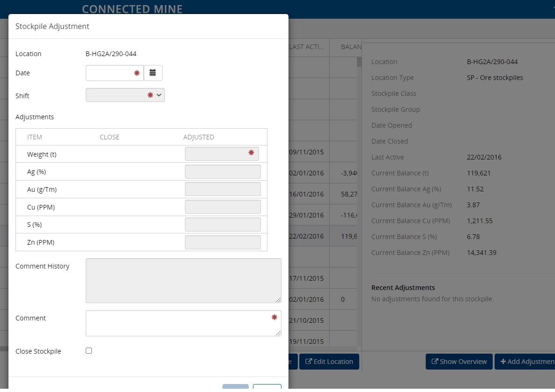Select the 29/01/2016 table cell
Image resolution: width=555 pixels, height=392 pixels.
click(x=306, y=215)
